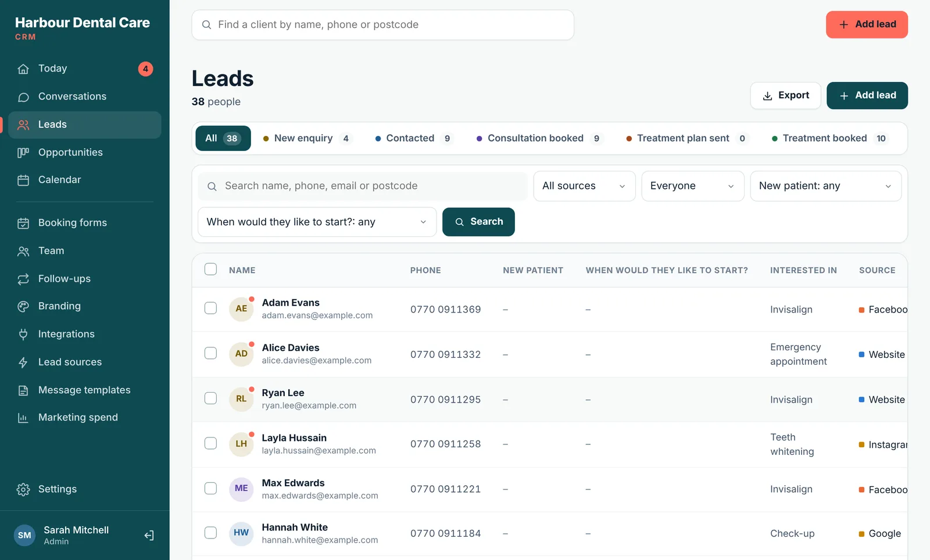Switch to the Contacted tab

click(x=414, y=138)
